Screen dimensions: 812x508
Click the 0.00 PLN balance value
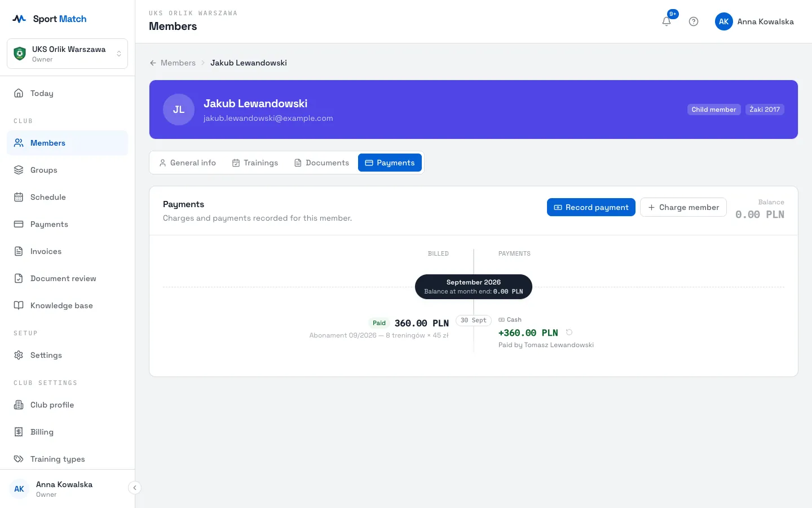[760, 214]
